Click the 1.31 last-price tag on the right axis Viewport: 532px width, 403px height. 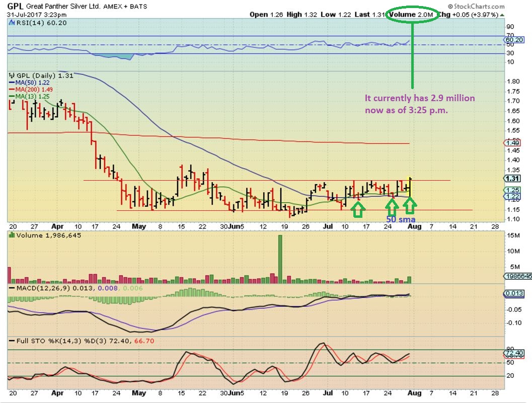512,179
